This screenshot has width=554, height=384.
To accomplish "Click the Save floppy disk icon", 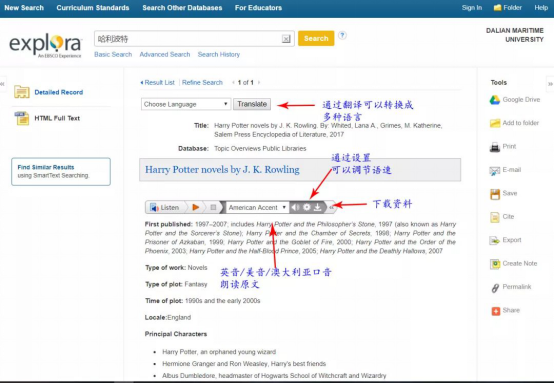I will [495, 194].
